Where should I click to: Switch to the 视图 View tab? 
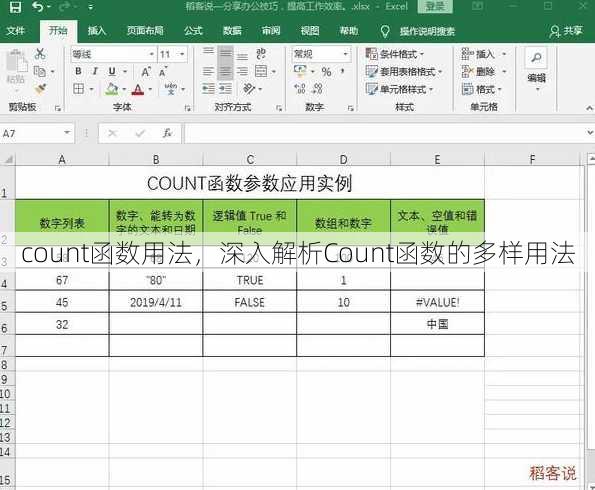[310, 31]
